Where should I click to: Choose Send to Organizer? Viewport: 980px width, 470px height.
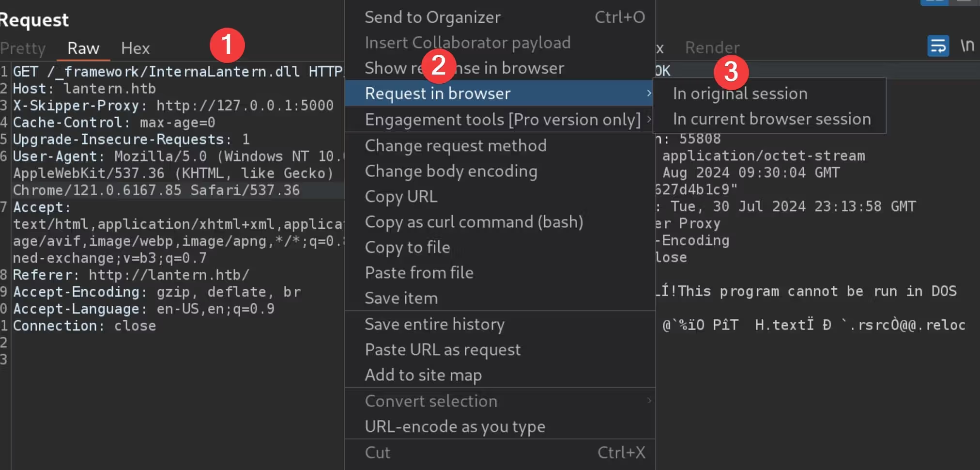432,17
